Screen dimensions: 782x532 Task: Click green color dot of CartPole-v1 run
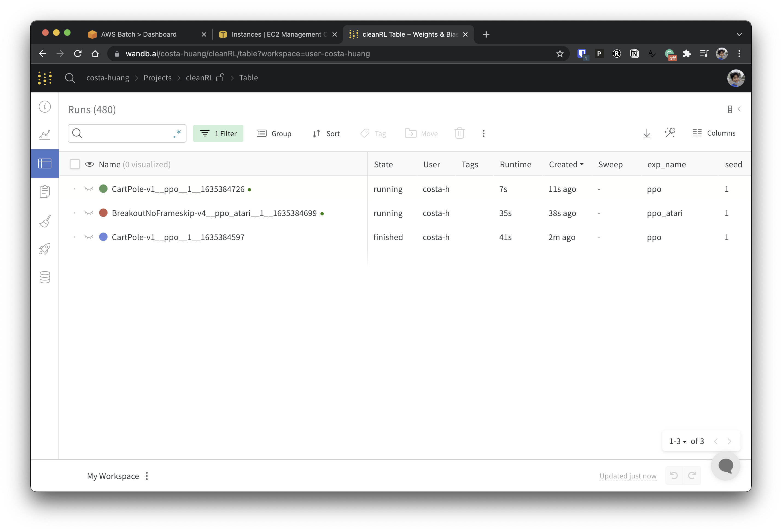tap(103, 189)
